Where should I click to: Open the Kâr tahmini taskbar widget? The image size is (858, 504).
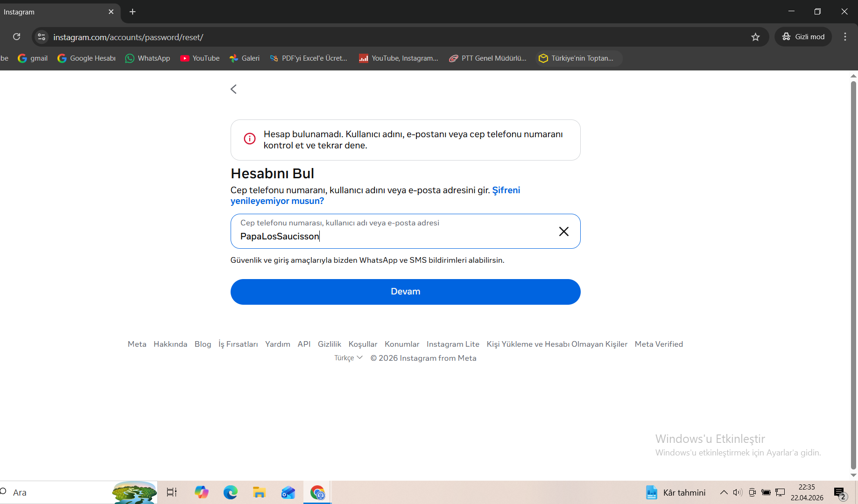pos(675,492)
